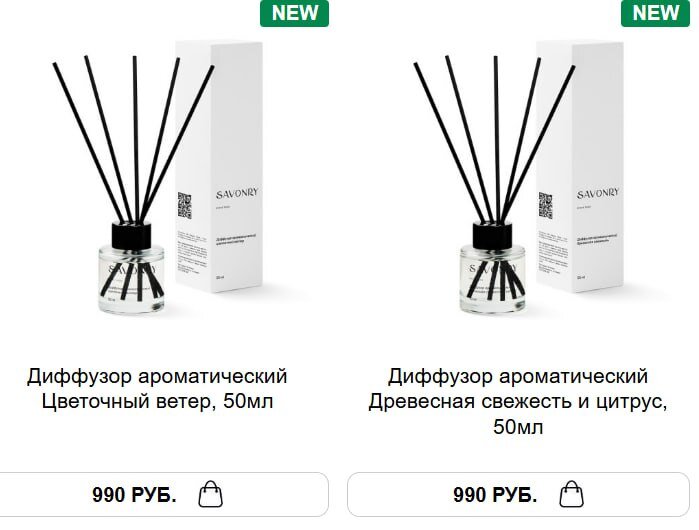Click the NEW badge on Цветочный ветер product
The image size is (699, 530).
click(294, 13)
